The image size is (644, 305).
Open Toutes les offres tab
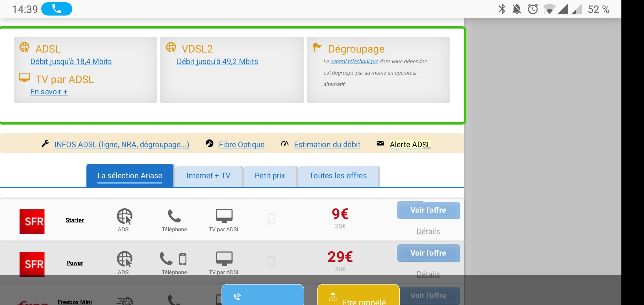pos(338,176)
